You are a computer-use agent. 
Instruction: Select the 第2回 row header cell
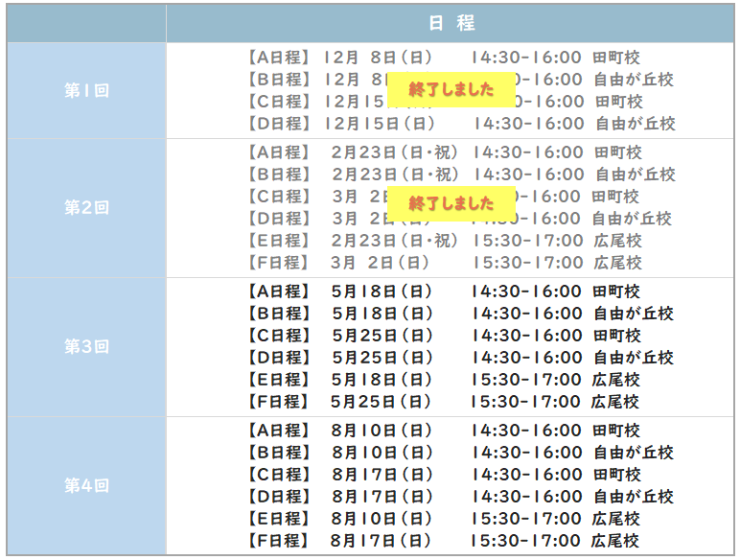[x=86, y=207]
